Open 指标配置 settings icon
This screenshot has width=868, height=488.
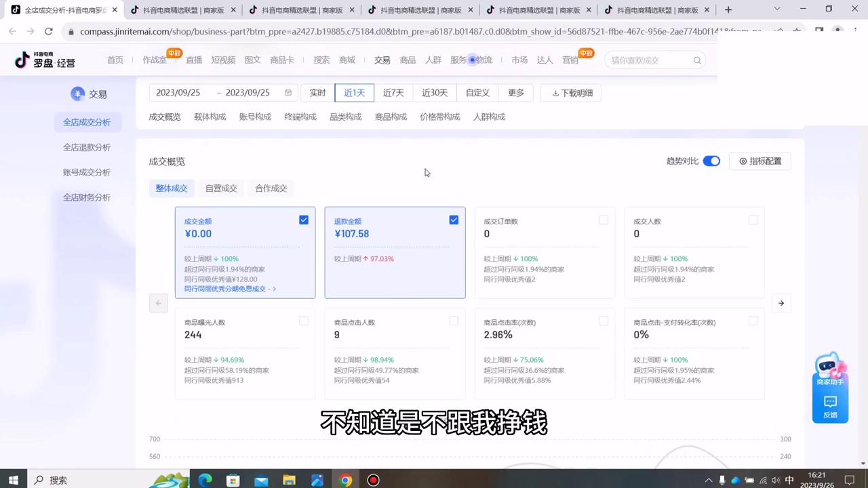(743, 161)
